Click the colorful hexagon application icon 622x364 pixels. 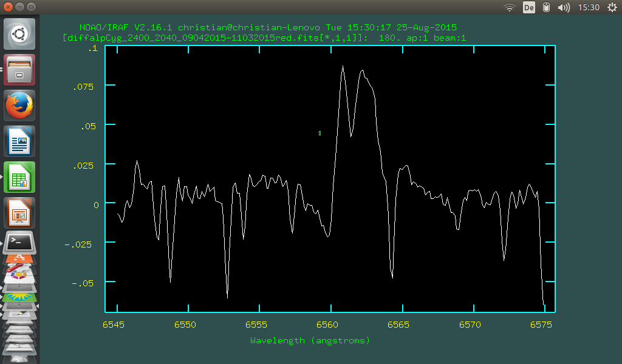18,275
